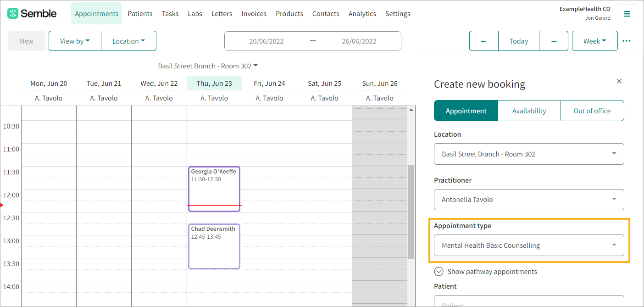Open the Practitioner dropdown

[529, 200]
